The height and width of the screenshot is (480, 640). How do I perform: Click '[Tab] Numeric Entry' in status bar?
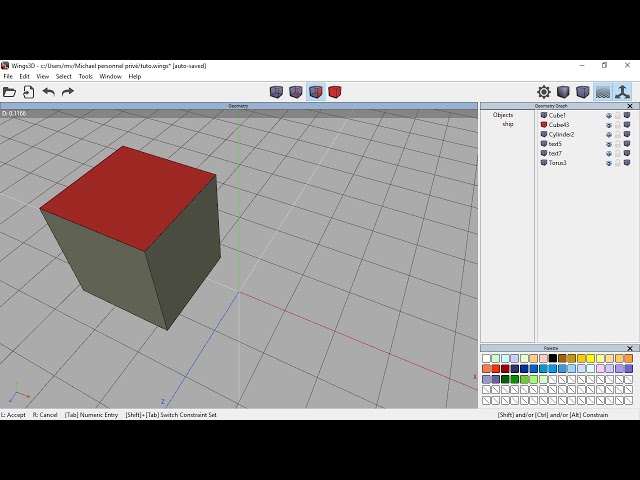(x=91, y=415)
